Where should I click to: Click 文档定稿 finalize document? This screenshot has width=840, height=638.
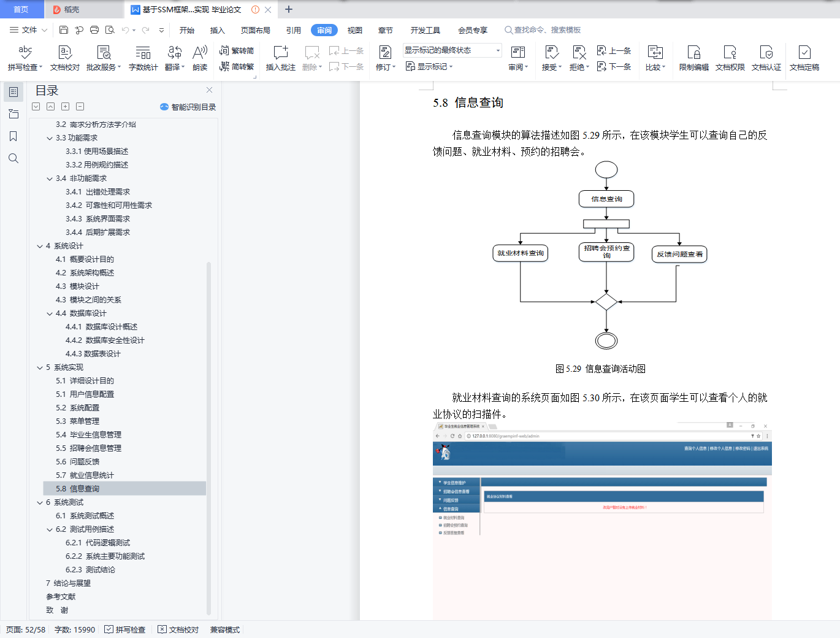click(x=804, y=58)
